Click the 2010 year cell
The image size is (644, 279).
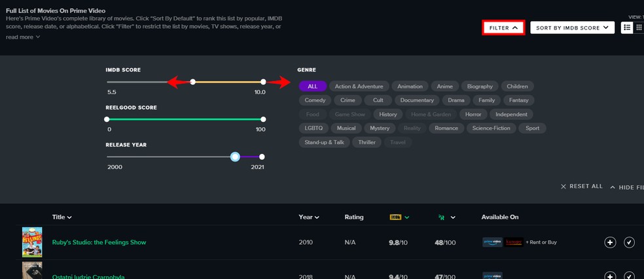click(x=306, y=242)
